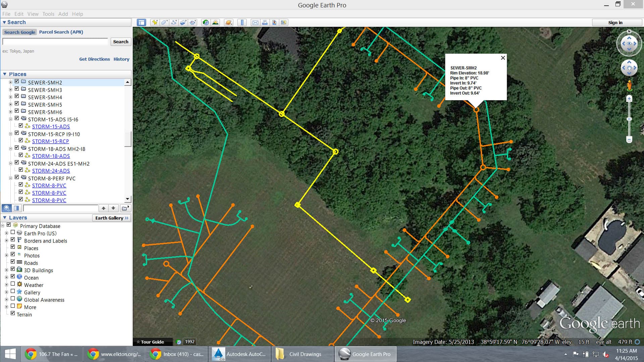Collapse the Layers panel header
This screenshot has height=362, width=644.
5,217
